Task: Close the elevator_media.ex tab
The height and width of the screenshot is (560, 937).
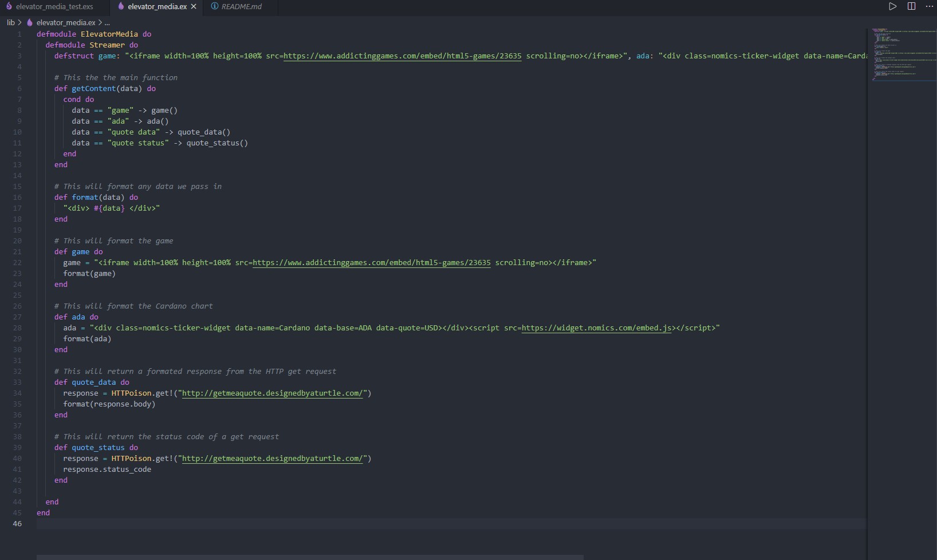Action: [194, 6]
